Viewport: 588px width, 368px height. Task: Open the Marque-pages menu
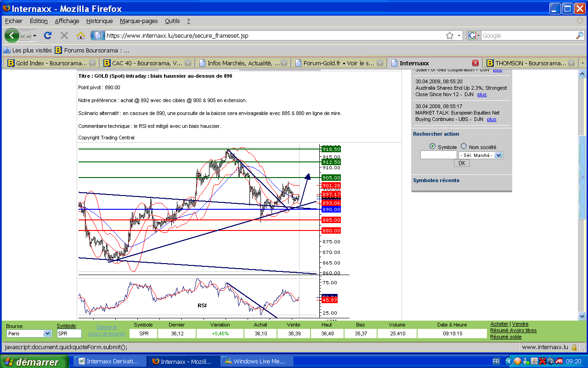(x=139, y=21)
